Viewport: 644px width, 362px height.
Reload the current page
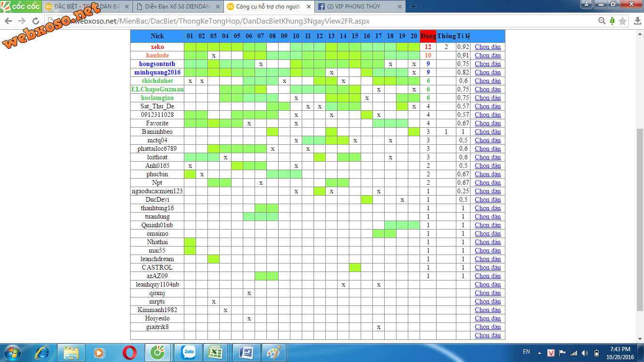[x=36, y=21]
